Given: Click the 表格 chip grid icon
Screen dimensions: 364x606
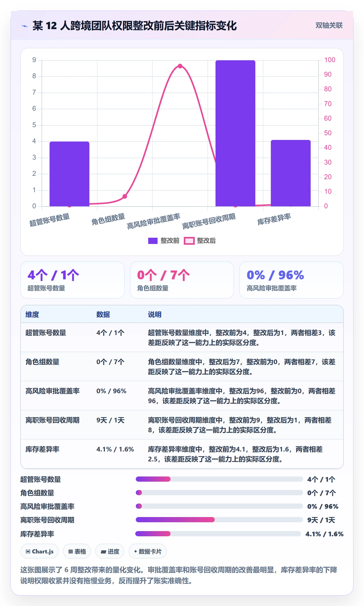Looking at the screenshot, I should [x=70, y=551].
